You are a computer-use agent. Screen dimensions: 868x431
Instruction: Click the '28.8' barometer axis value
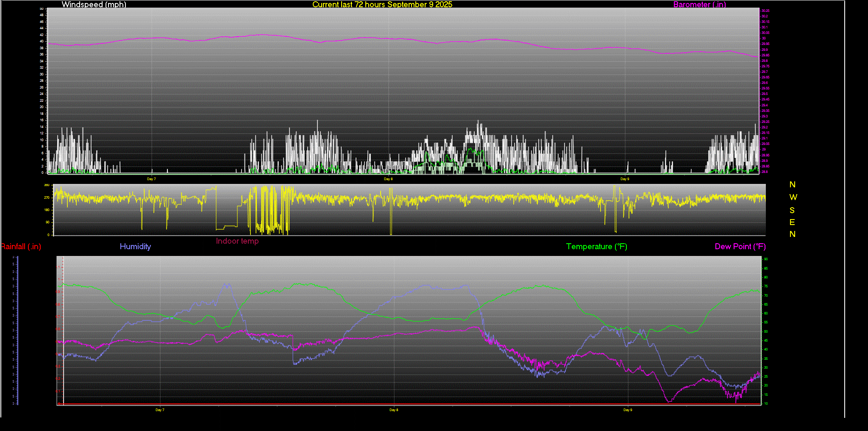click(x=765, y=172)
